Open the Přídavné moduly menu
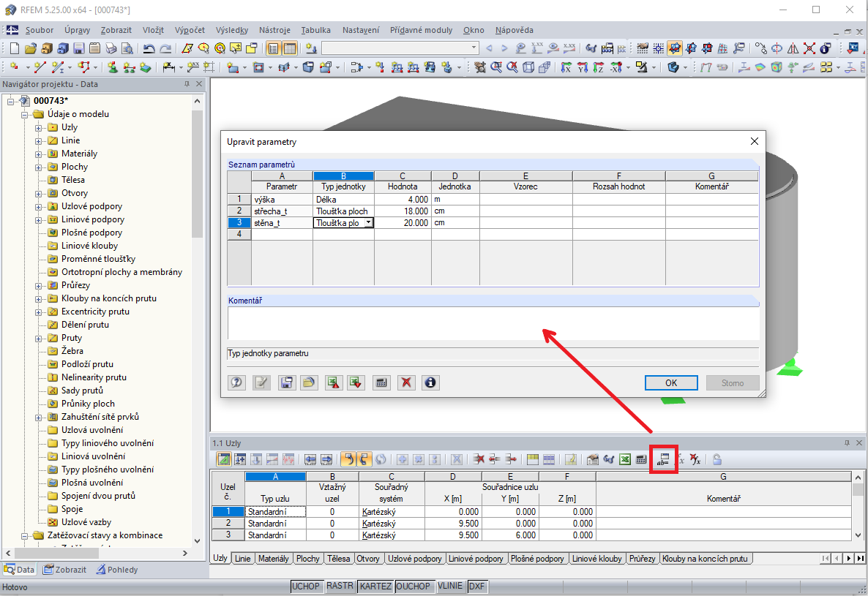This screenshot has height=596, width=868. pos(421,30)
